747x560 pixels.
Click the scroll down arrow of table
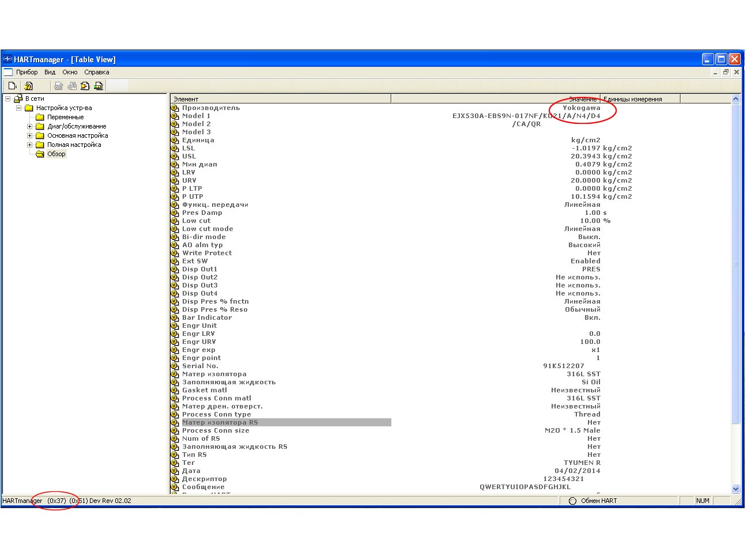tap(735, 489)
